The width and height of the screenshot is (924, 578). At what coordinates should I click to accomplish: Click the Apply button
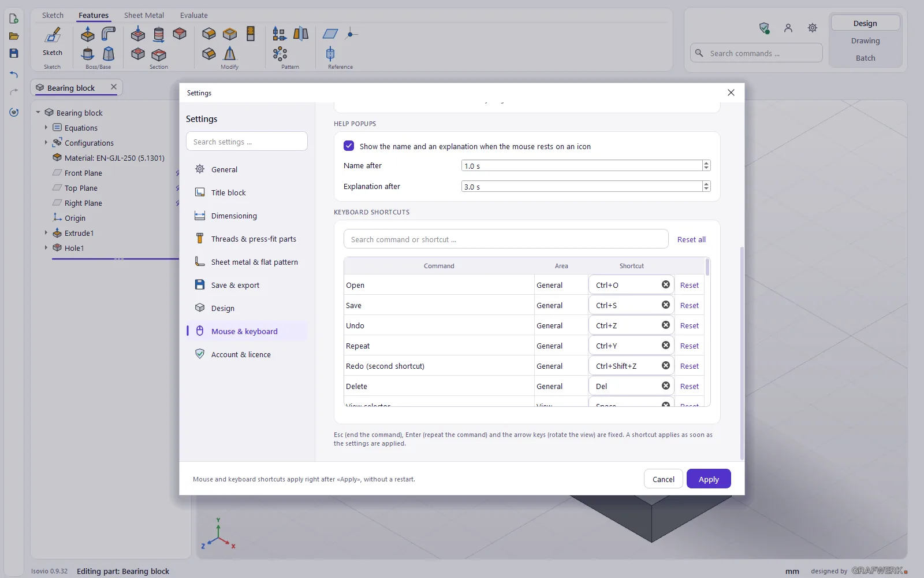pos(709,479)
